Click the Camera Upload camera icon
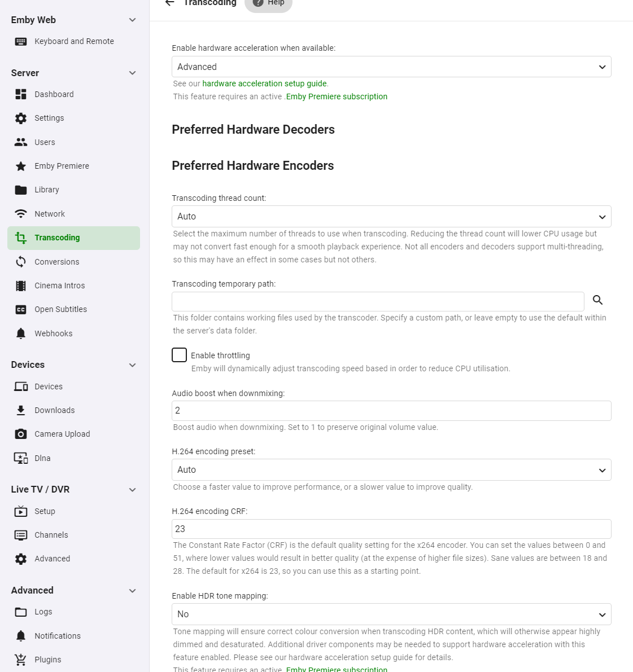This screenshot has height=672, width=633. tap(21, 434)
